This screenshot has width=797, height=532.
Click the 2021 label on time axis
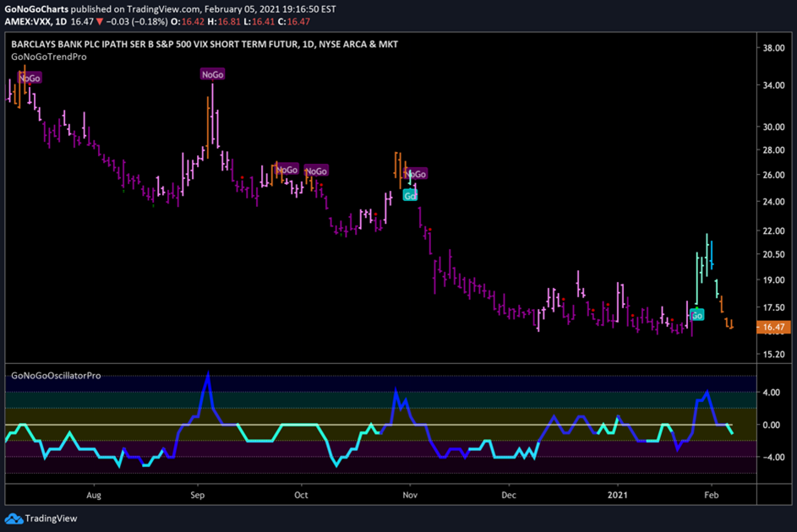click(618, 495)
